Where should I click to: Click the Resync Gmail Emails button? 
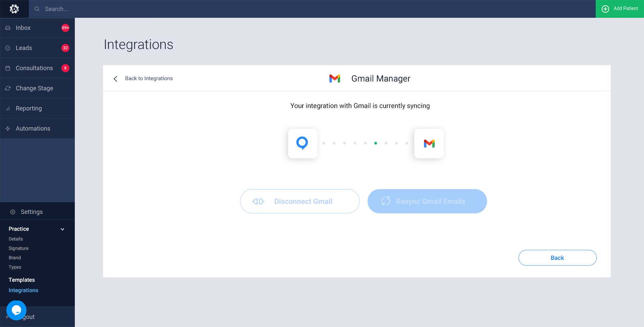(427, 201)
